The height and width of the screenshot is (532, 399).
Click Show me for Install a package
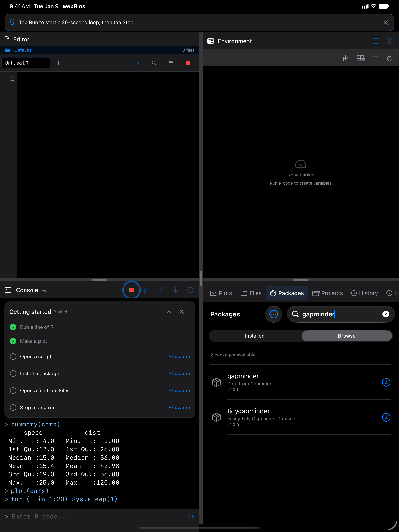click(179, 373)
